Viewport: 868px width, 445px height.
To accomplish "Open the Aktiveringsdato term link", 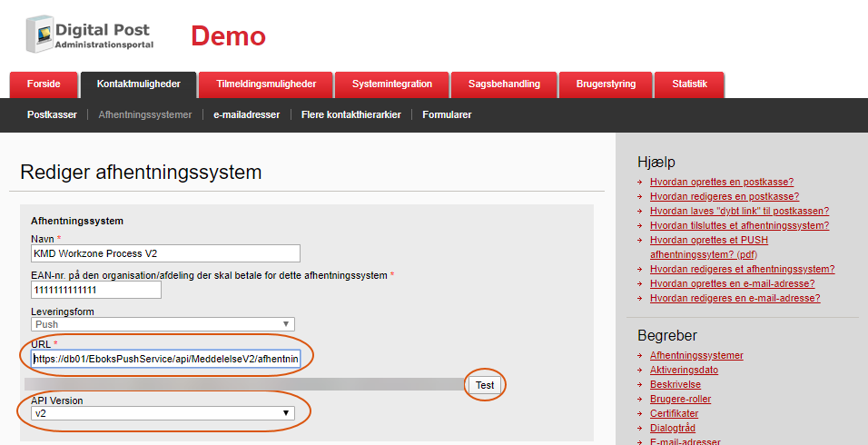I will pos(685,370).
